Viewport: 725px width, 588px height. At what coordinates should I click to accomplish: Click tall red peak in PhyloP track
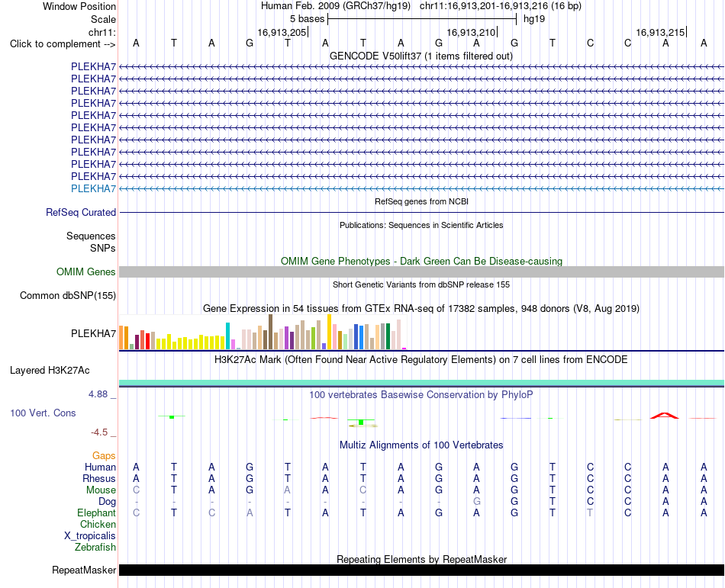665,415
